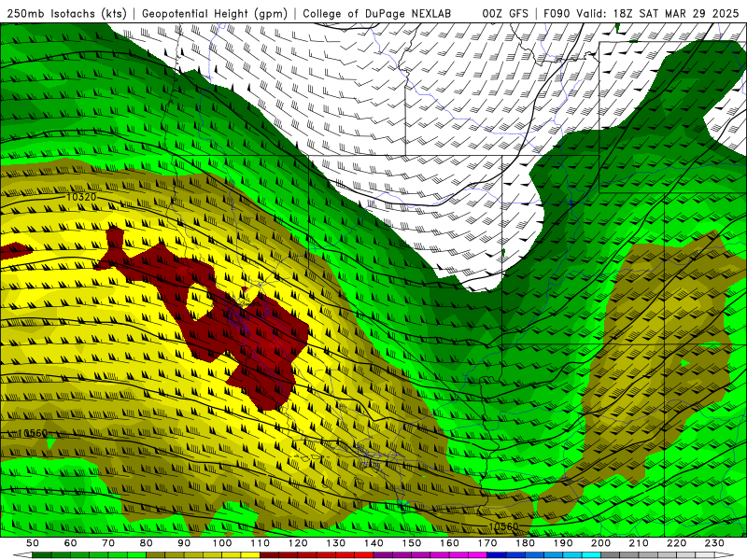Click the 10320 height contour label
Screen dimensions: 747x560
[x=81, y=197]
